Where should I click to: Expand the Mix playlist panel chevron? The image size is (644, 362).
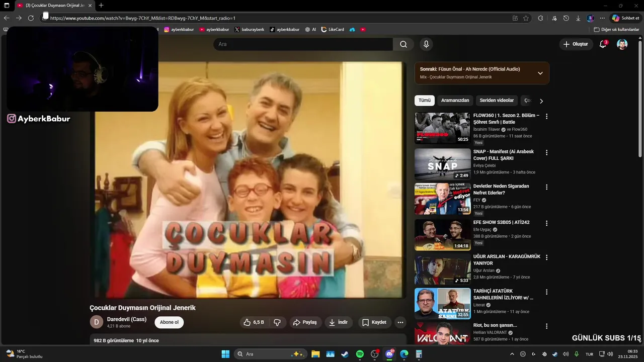(540, 73)
